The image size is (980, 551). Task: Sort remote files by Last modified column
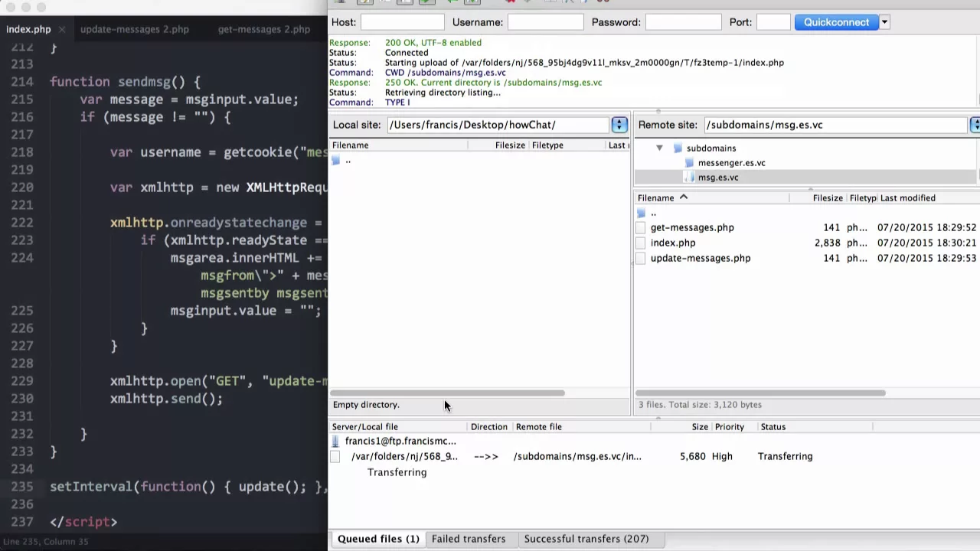[908, 198]
